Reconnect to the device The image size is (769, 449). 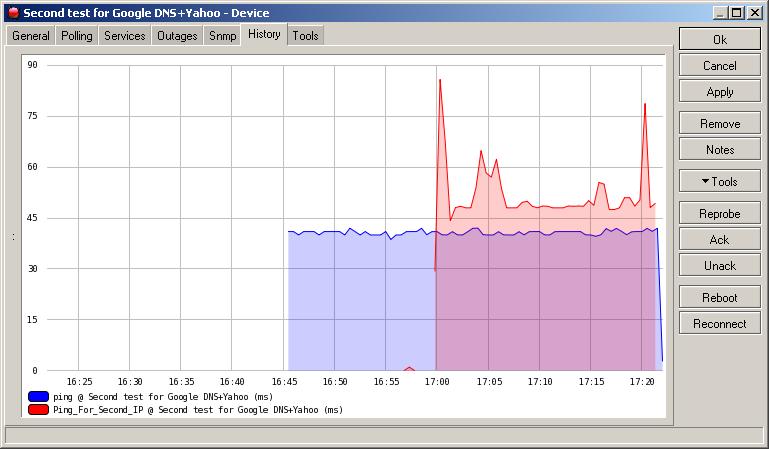(x=719, y=324)
